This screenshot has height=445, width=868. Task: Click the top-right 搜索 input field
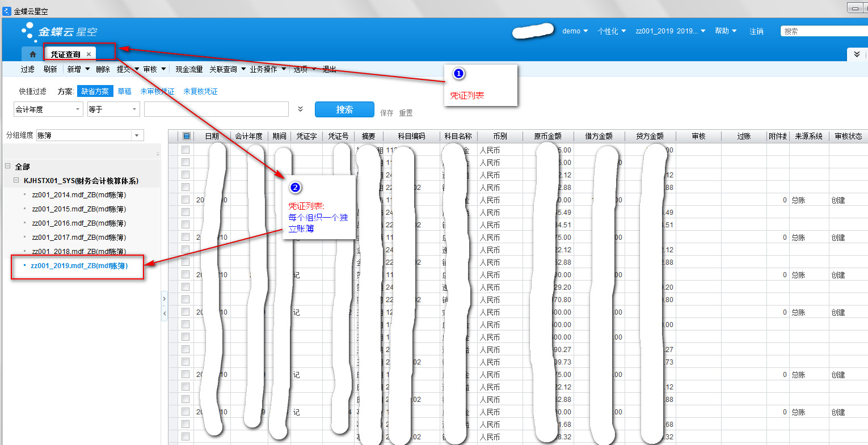[823, 31]
